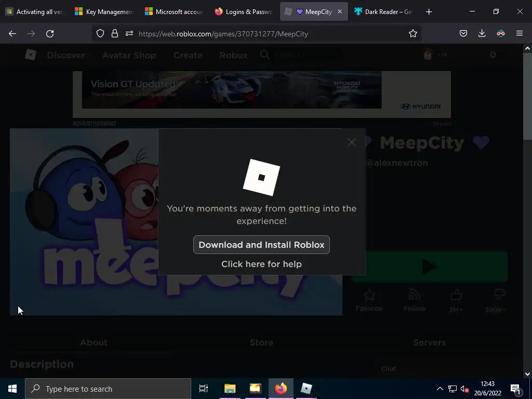
Task: Open the tracking protection shield icon
Action: click(x=100, y=34)
